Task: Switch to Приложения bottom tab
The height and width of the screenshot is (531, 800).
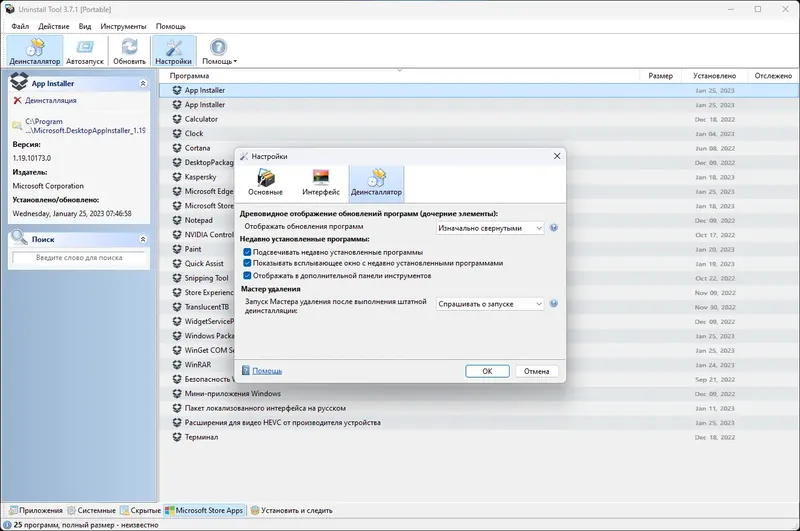Action: tap(36, 510)
